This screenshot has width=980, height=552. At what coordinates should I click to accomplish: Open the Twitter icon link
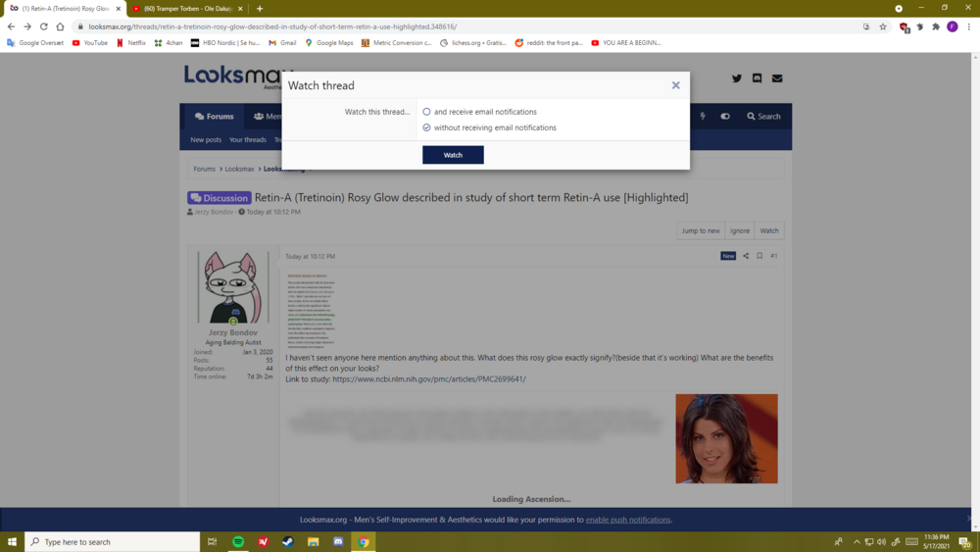click(737, 78)
